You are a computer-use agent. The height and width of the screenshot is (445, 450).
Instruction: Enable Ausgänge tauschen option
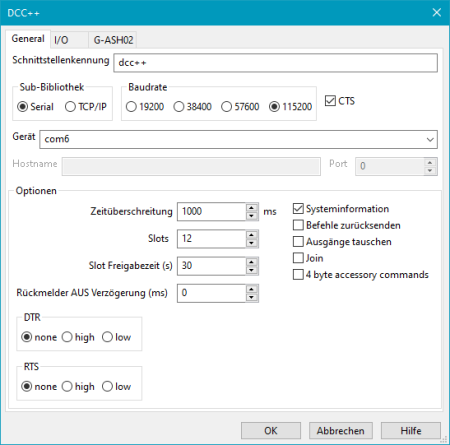tap(298, 241)
